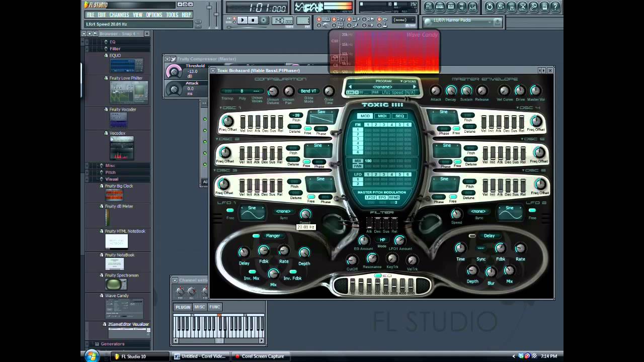Open the Toxic program OPTIONS dropdown
This screenshot has height=362, width=644.
coord(408,81)
